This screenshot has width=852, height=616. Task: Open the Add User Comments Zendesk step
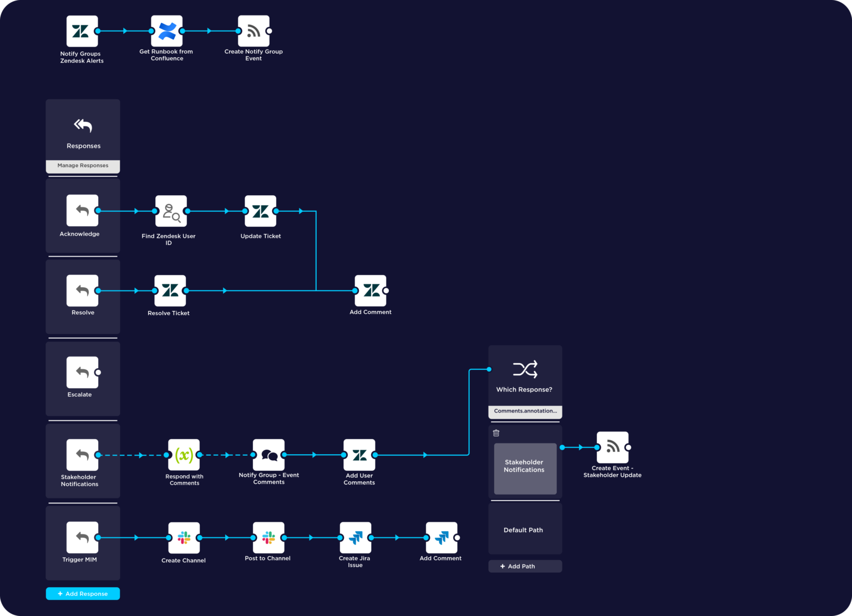pyautogui.click(x=359, y=455)
